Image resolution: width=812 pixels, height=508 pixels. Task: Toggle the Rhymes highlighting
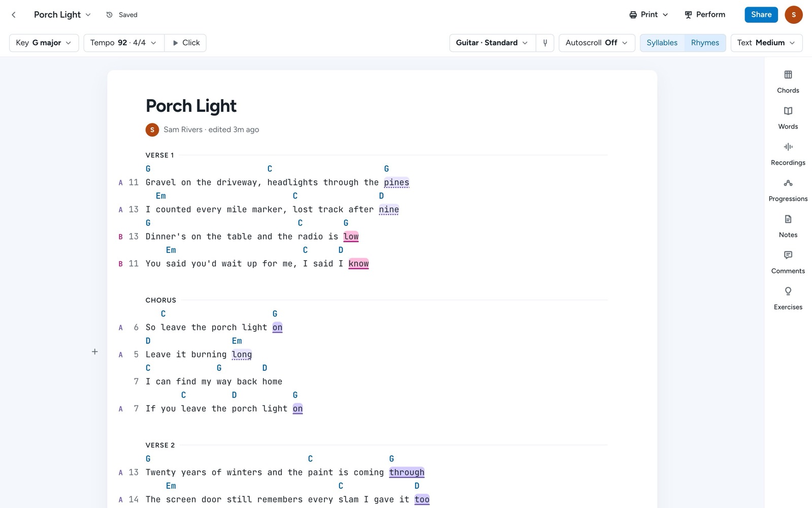pos(705,43)
